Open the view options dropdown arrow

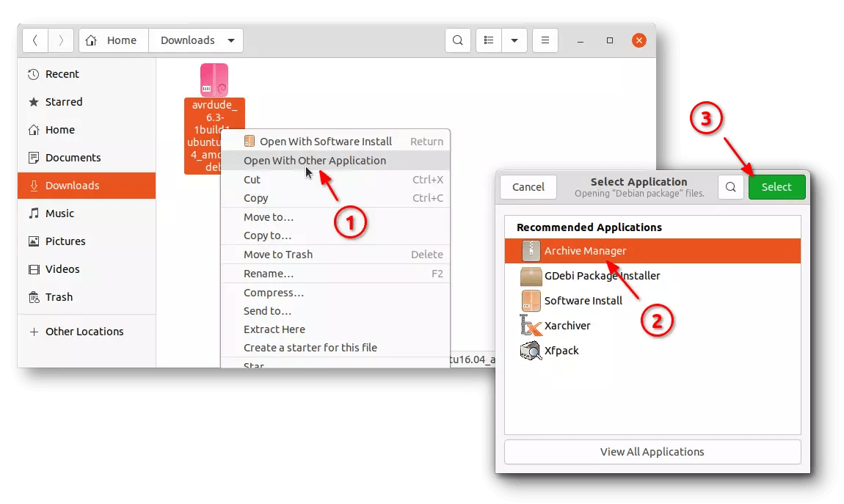[x=514, y=40]
